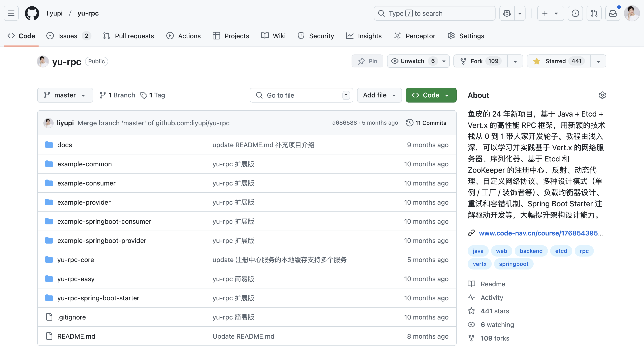Screen dimensions: 644x348
Task: Open the notifications inbox
Action: [x=613, y=13]
